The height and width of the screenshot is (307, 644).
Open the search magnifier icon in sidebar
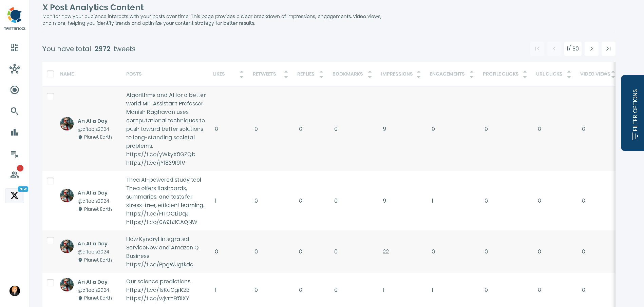[15, 111]
